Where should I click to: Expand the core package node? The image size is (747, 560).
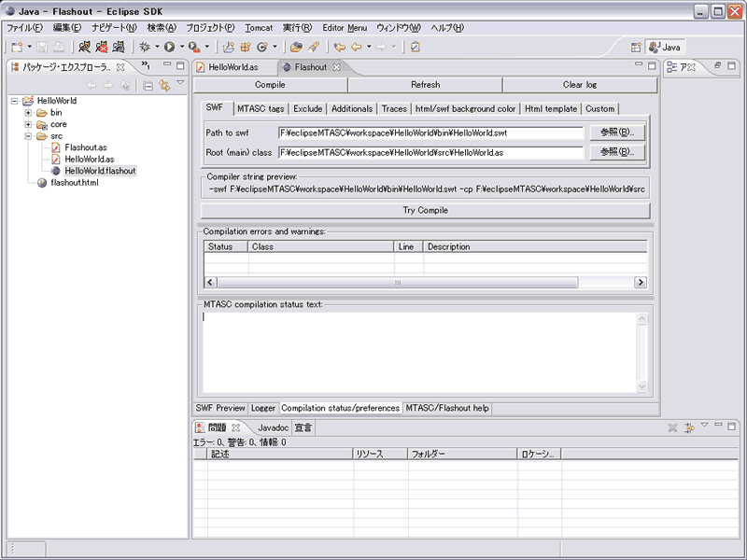pyautogui.click(x=28, y=124)
